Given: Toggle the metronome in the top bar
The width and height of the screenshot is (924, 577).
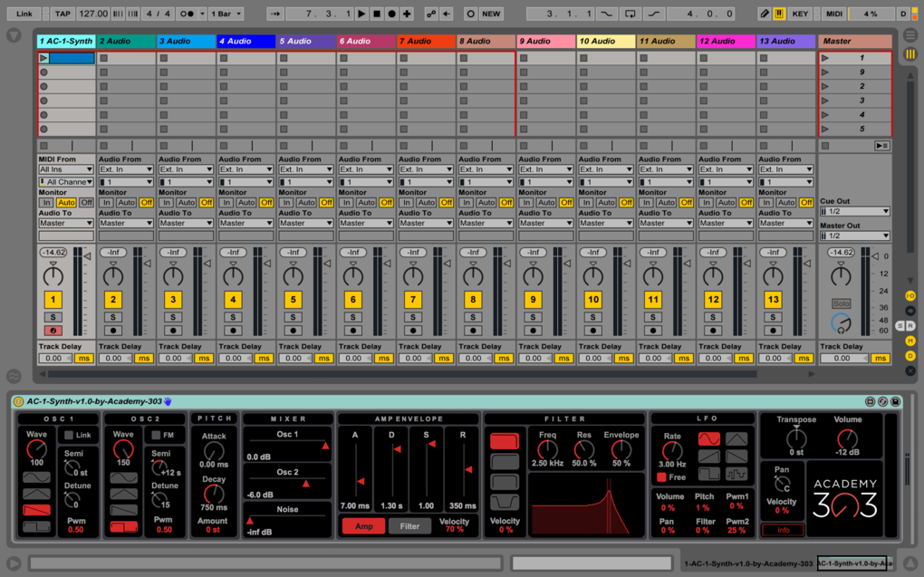Looking at the screenshot, I should point(187,14).
